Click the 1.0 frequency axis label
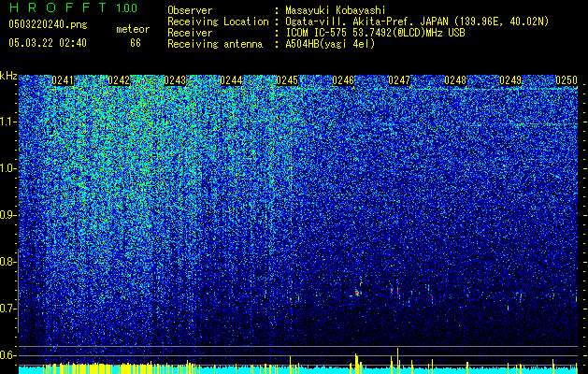 click(x=8, y=168)
